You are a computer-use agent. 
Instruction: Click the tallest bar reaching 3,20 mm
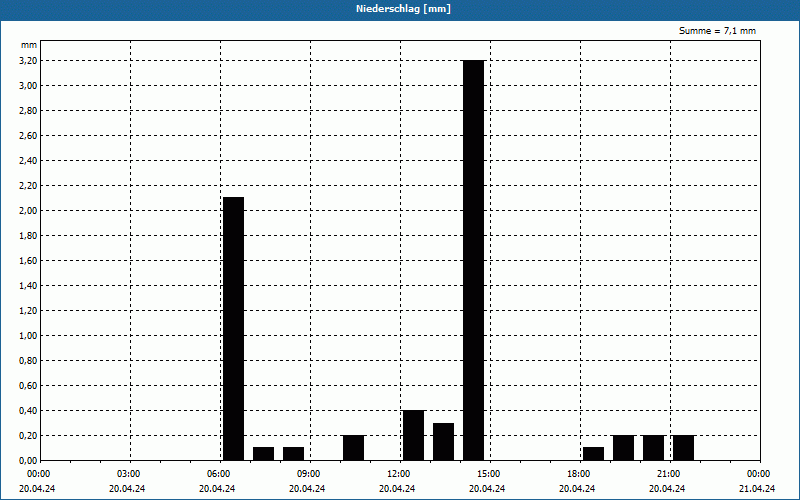pyautogui.click(x=473, y=260)
